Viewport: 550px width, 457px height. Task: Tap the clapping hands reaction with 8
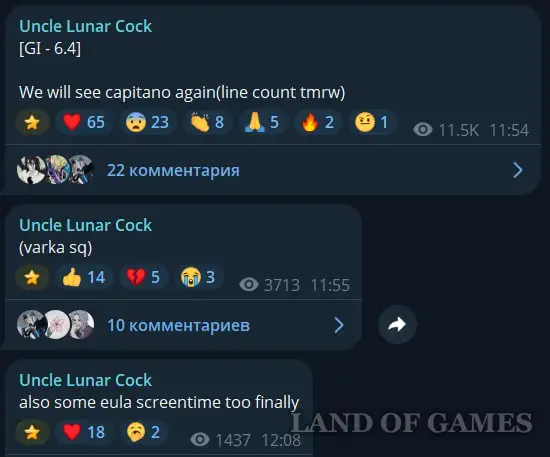tap(207, 122)
